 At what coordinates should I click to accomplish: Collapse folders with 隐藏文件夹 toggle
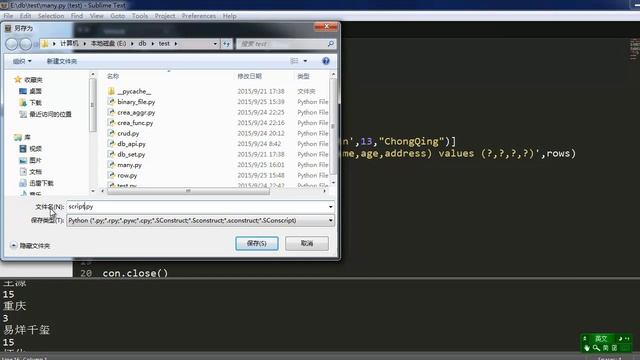(x=30, y=246)
